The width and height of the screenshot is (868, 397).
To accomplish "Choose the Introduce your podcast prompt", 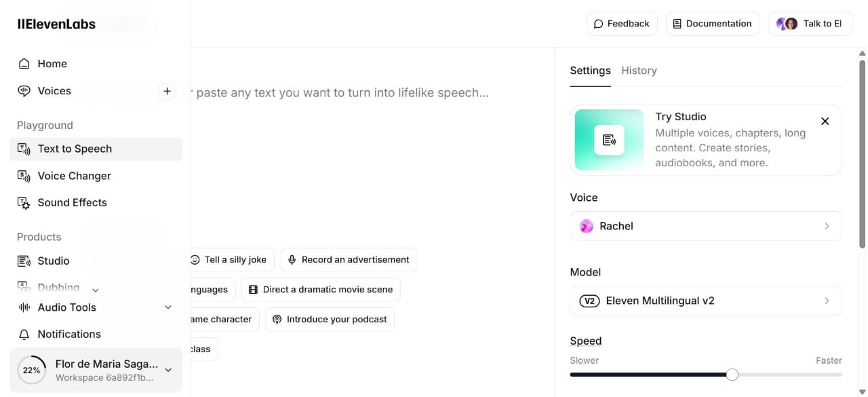I will click(330, 320).
